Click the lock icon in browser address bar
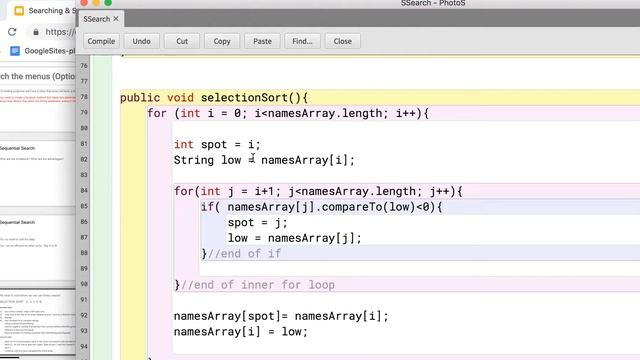Image resolution: width=640 pixels, height=360 pixels. [x=36, y=32]
